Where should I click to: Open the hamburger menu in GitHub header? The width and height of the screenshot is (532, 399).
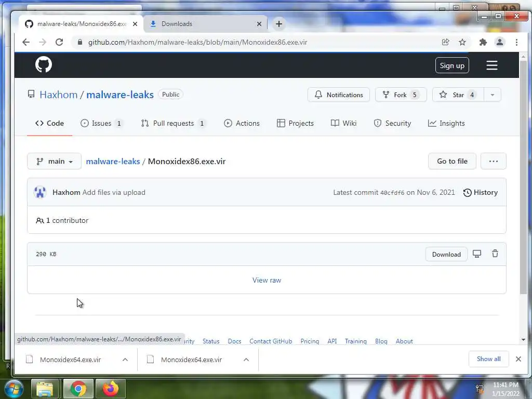[x=491, y=65]
